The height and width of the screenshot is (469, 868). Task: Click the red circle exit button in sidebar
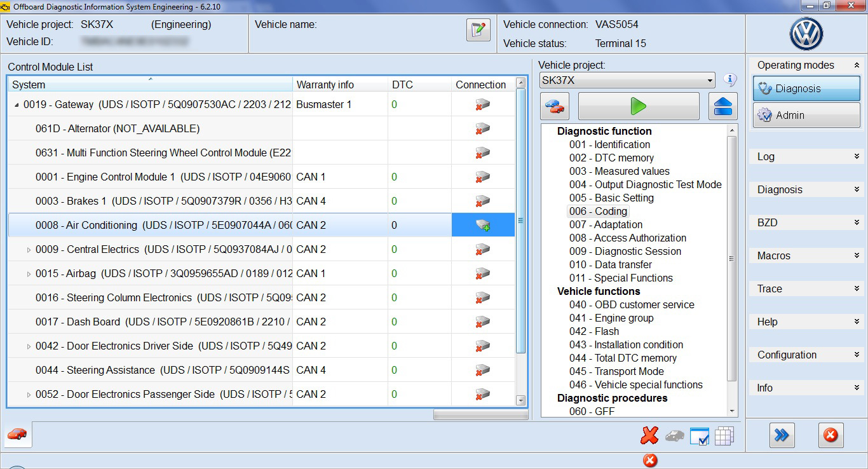(831, 435)
